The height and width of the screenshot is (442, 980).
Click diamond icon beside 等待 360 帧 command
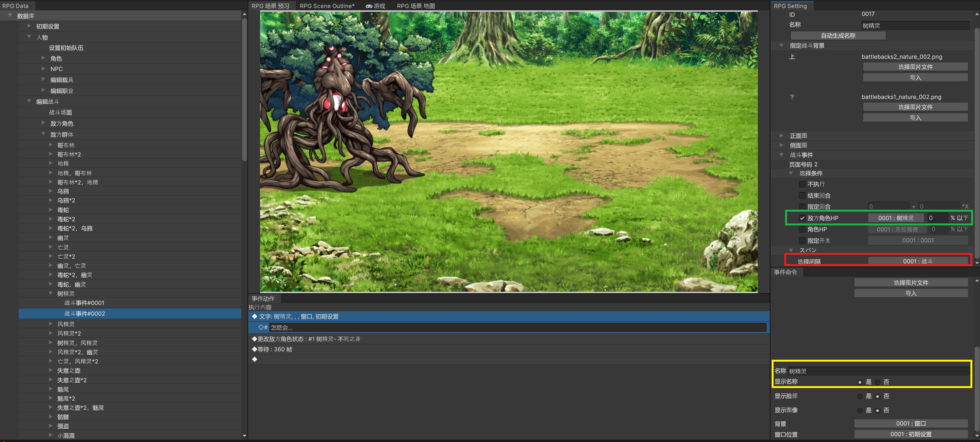(x=255, y=349)
